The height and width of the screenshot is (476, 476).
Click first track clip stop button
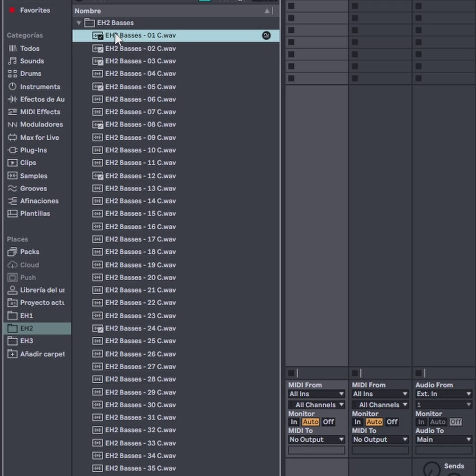pos(291,373)
